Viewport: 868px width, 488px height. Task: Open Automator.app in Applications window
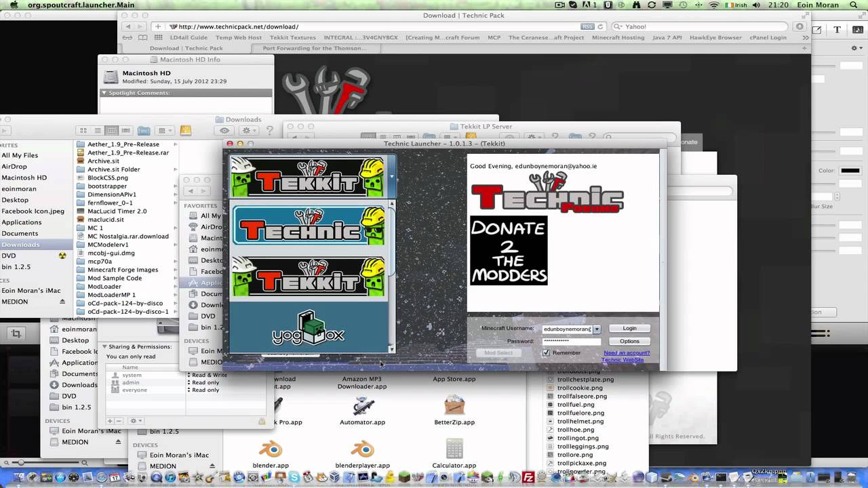pyautogui.click(x=362, y=410)
